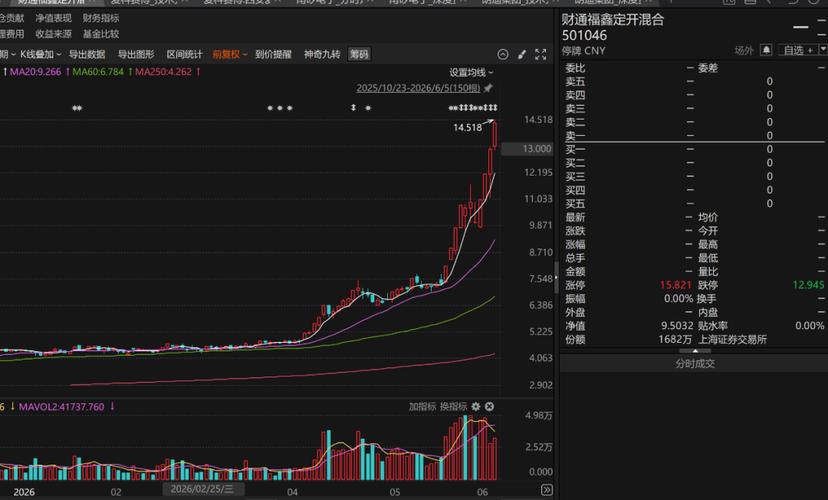828x500 pixels.
Task: Click the fund code 501046
Action: (585, 35)
